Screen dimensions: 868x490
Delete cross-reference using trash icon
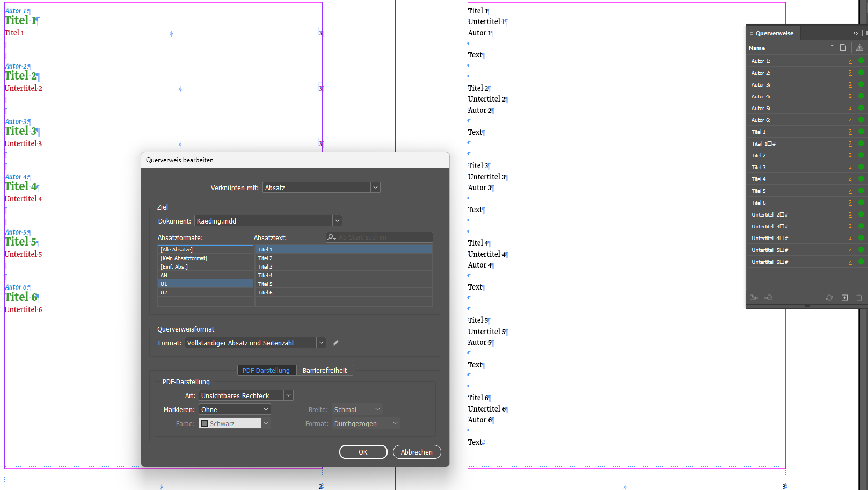pyautogui.click(x=859, y=298)
